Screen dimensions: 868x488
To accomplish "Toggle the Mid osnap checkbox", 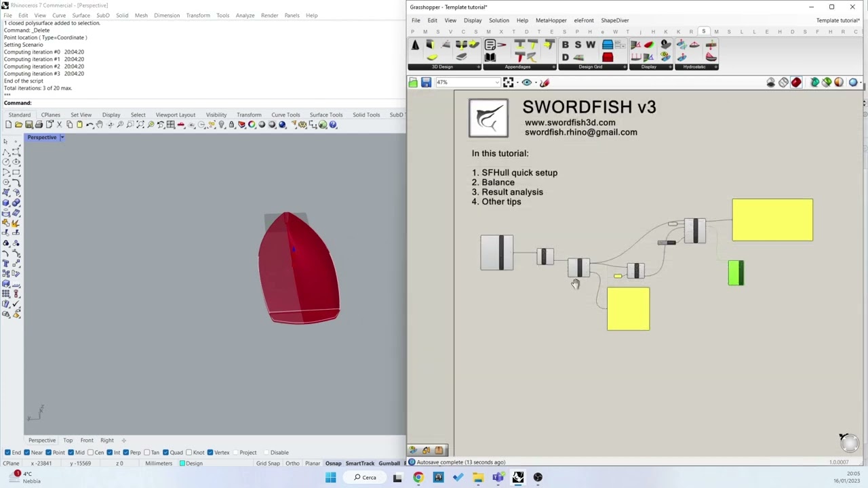I will [70, 453].
